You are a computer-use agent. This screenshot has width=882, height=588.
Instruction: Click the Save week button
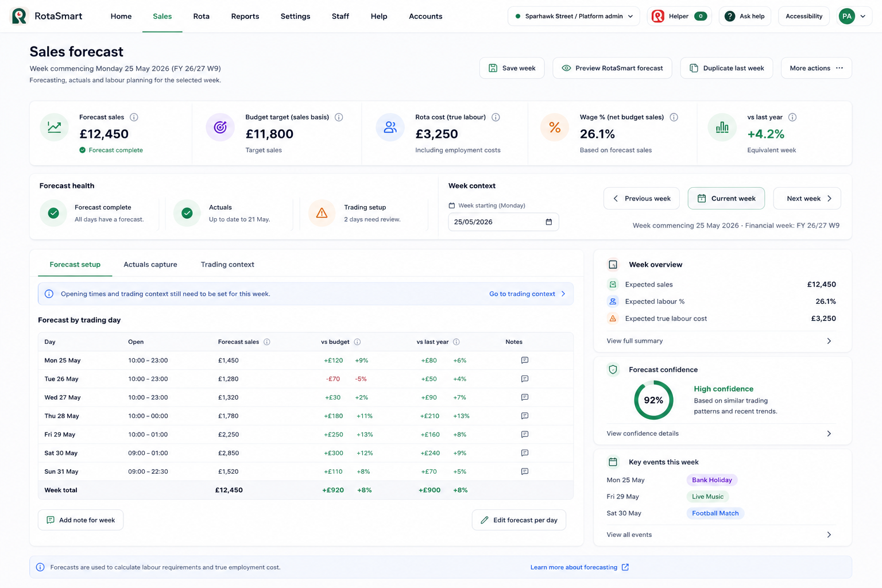(x=512, y=68)
